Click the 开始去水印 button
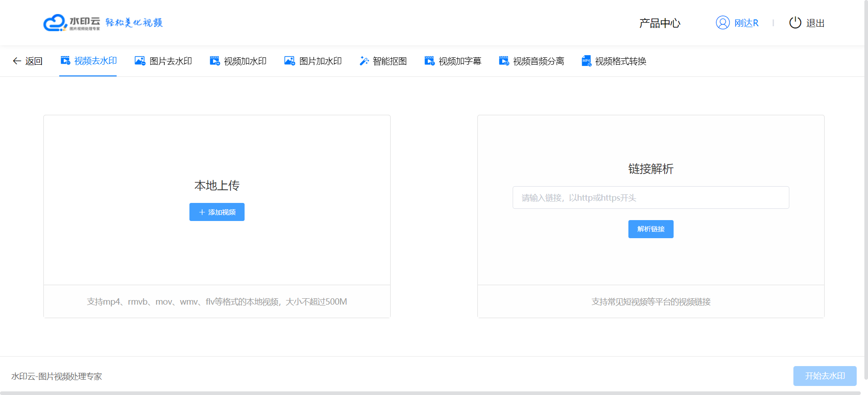Screen dimensions: 868x395 click(x=825, y=376)
